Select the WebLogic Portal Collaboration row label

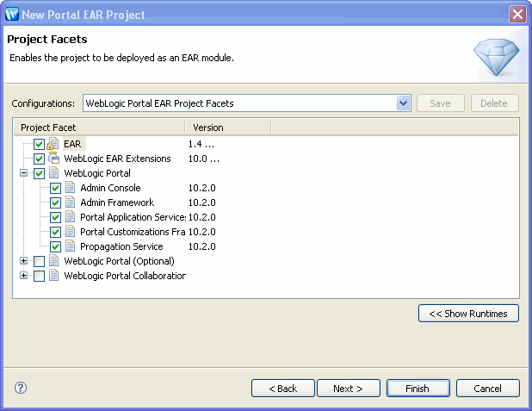(x=125, y=276)
